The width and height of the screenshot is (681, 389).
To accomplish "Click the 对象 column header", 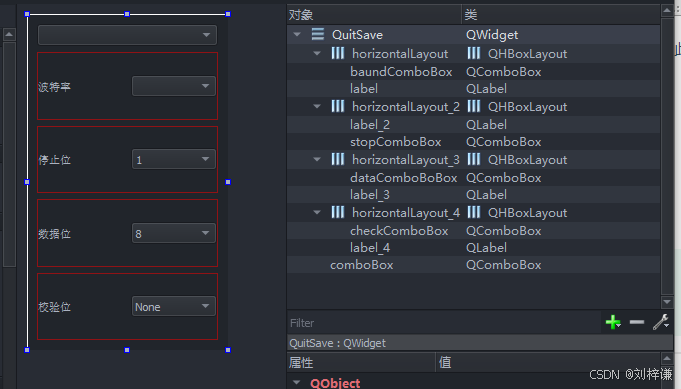I will (374, 15).
